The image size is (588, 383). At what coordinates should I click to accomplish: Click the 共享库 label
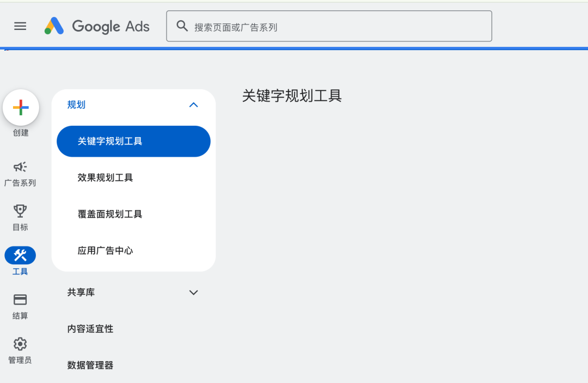pos(81,292)
